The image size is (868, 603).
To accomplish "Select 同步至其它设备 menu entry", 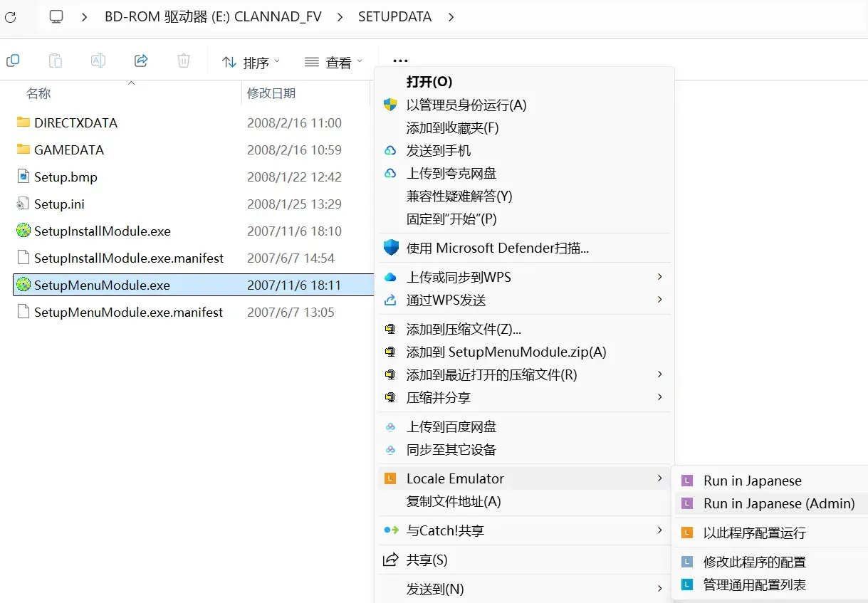I will [x=524, y=450].
